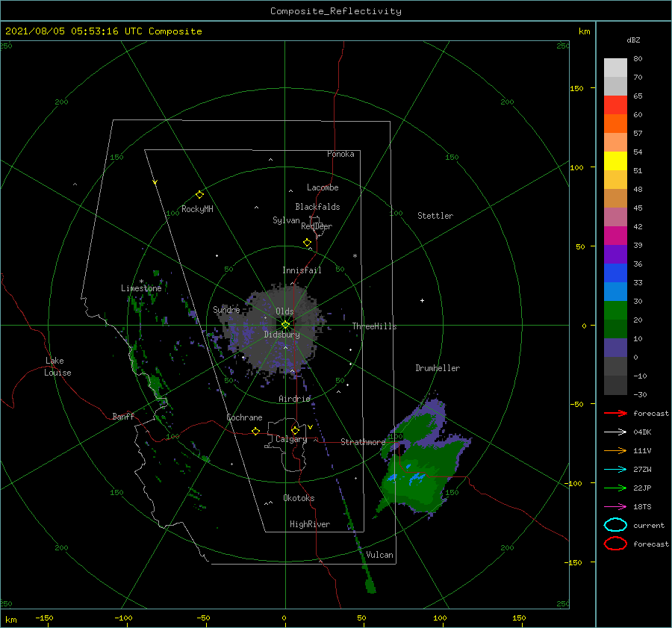
Task: Click the Stettler label
Action: coord(435,216)
